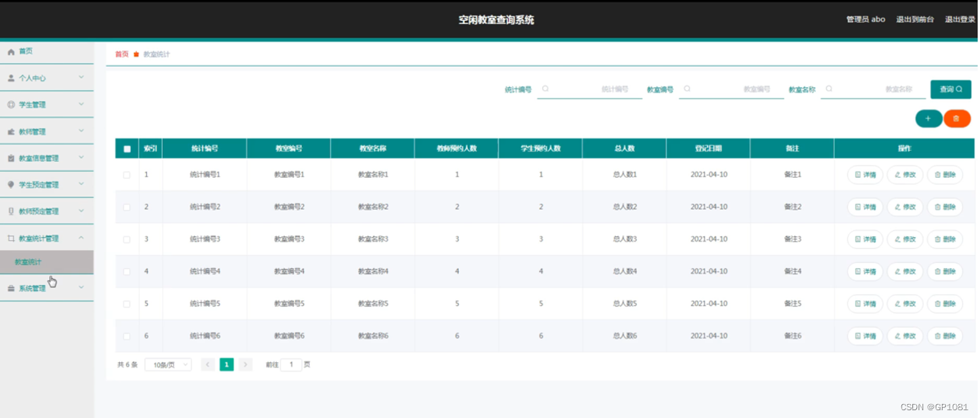
Task: Focus the 前往 page number input
Action: click(291, 364)
